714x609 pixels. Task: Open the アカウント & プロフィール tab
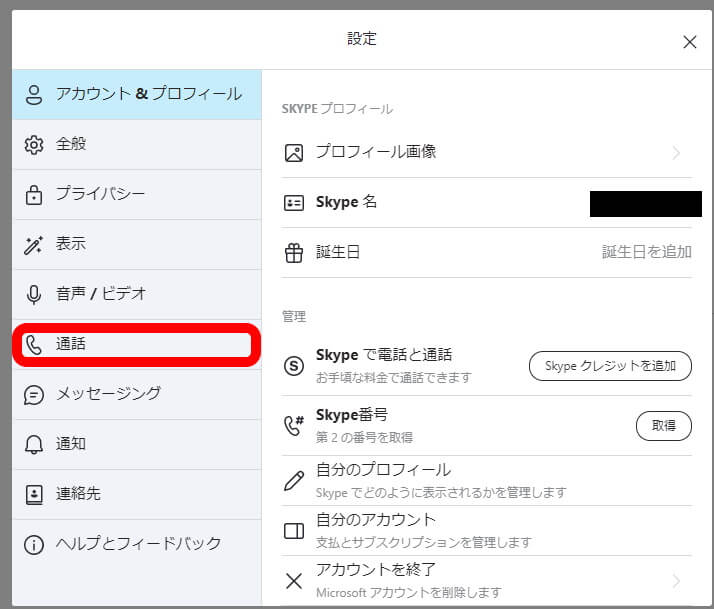pos(137,95)
